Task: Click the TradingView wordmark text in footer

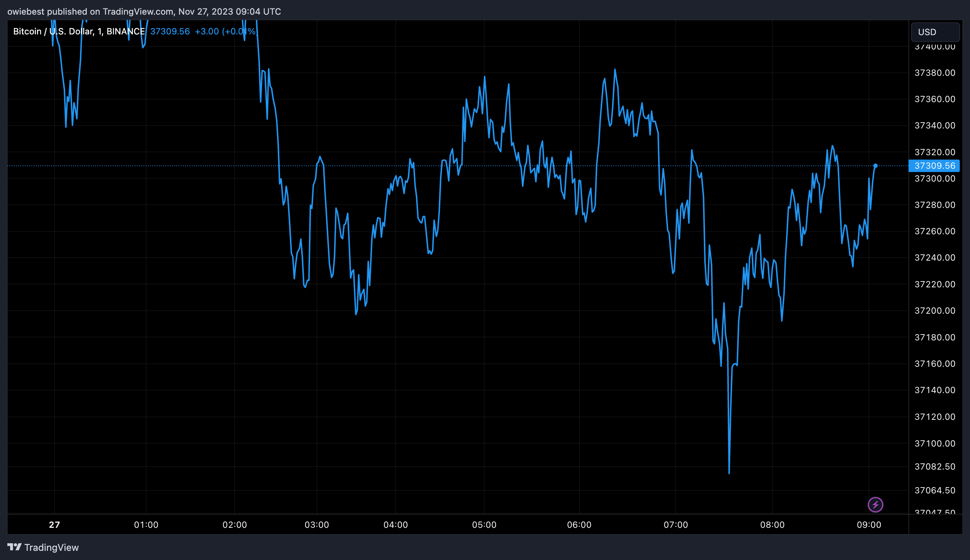Action: point(52,547)
